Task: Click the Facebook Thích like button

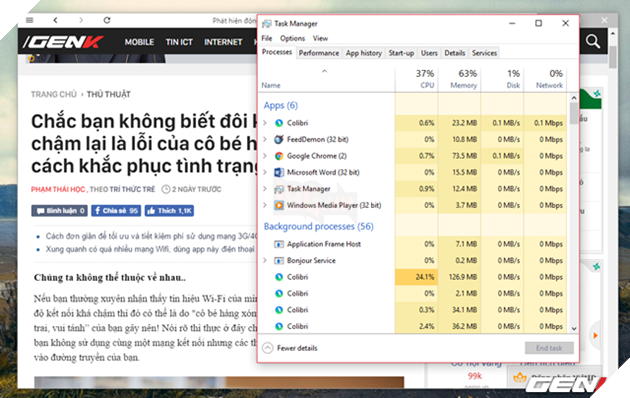Action: click(x=170, y=210)
